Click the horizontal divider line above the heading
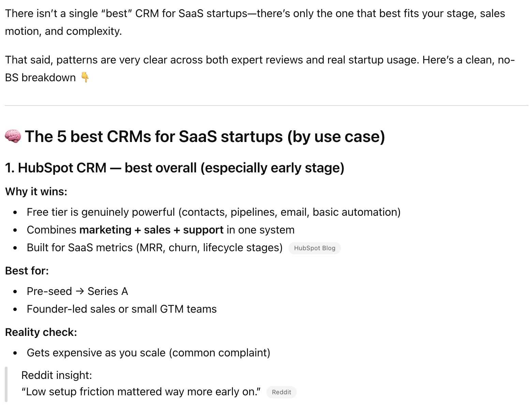This screenshot has height=411, width=532. [x=266, y=105]
